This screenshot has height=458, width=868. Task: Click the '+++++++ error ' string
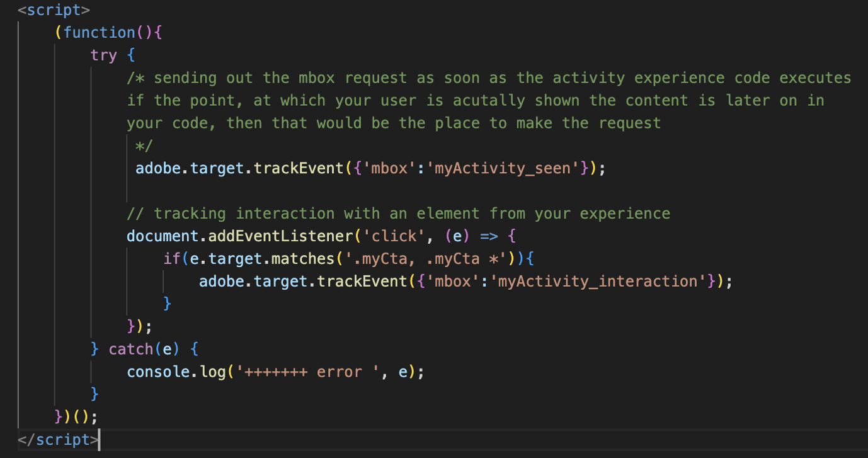click(308, 372)
